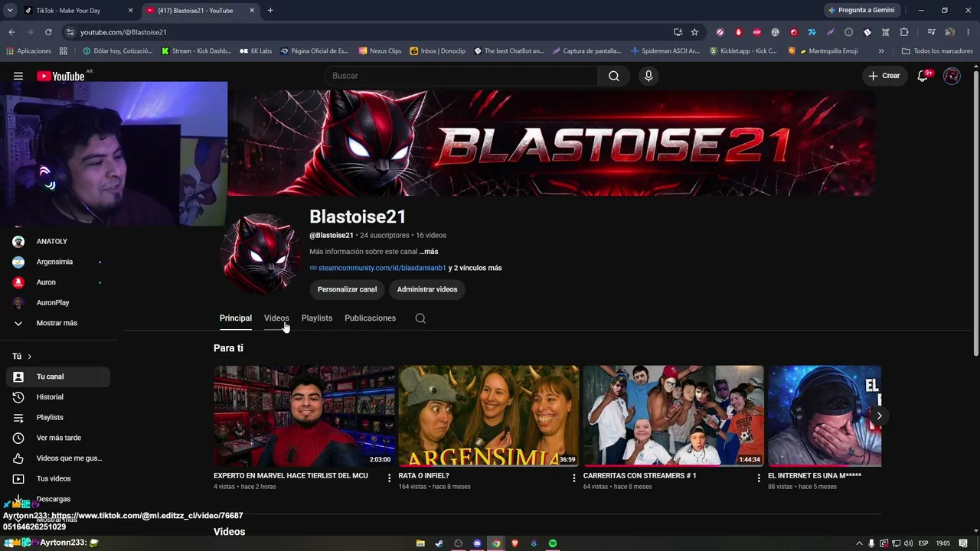Open the account avatar menu
The width and height of the screenshot is (980, 551).
[x=952, y=76]
